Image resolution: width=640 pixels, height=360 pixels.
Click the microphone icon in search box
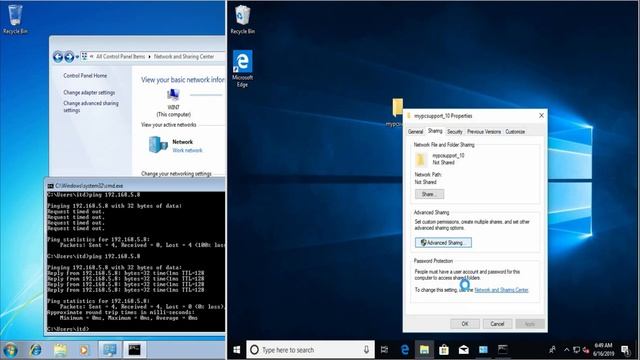point(366,350)
